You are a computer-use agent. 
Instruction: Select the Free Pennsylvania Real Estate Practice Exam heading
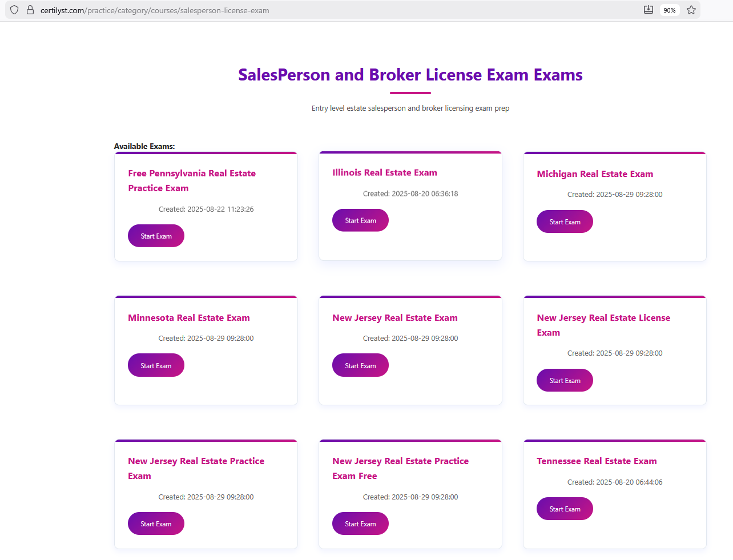pyautogui.click(x=192, y=180)
